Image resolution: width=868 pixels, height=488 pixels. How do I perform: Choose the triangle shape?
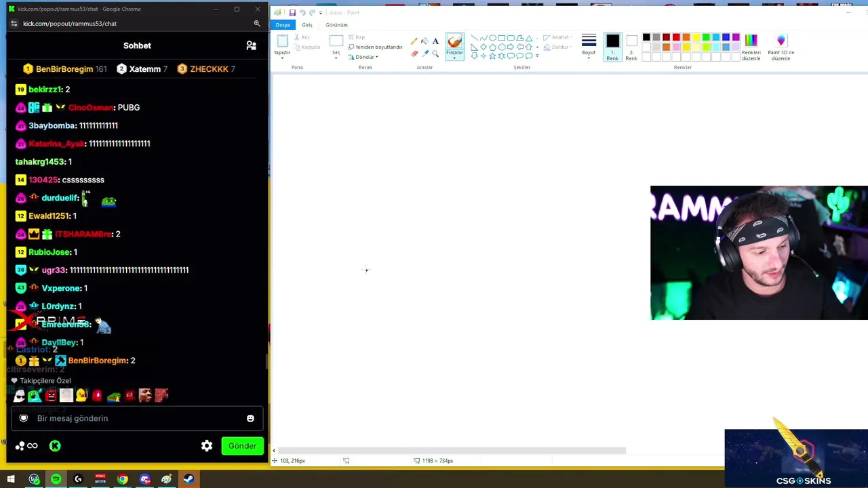pyautogui.click(x=529, y=38)
